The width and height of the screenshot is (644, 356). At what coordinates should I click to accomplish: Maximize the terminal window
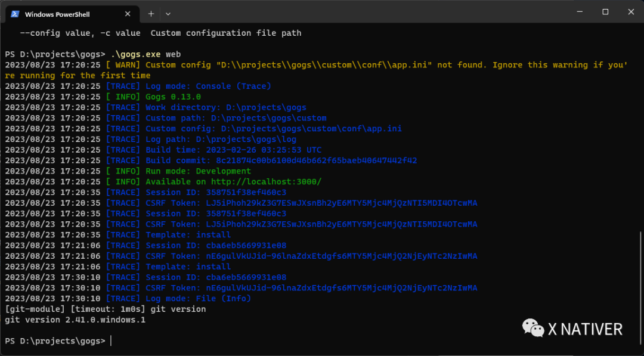(605, 12)
